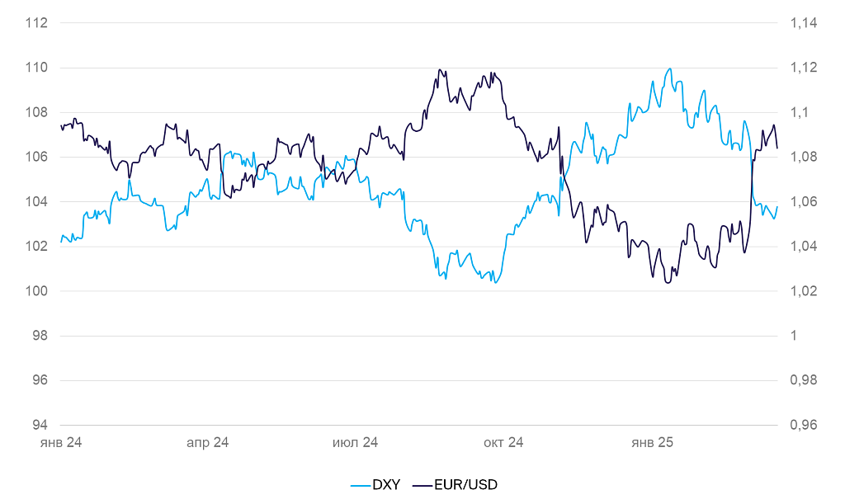Click the dark navy EUR/USD legend line

tap(421, 485)
